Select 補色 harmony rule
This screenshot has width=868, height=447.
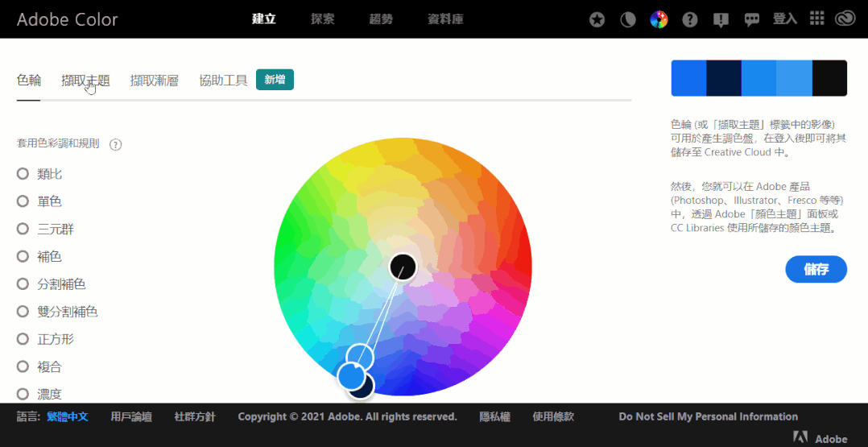(x=40, y=256)
